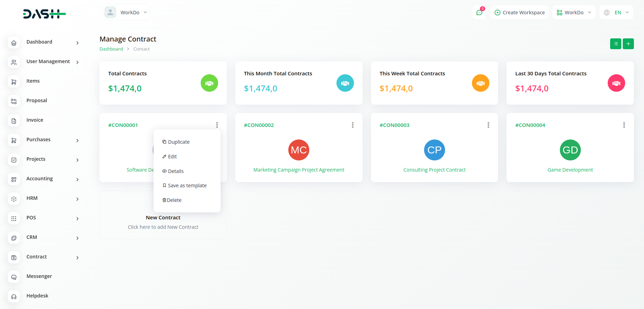Click the DASH logo
The height and width of the screenshot is (309, 644).
pyautogui.click(x=44, y=14)
